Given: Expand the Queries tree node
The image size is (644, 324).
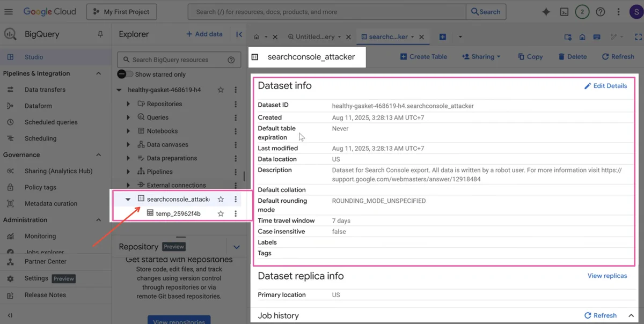Looking at the screenshot, I should click(128, 117).
